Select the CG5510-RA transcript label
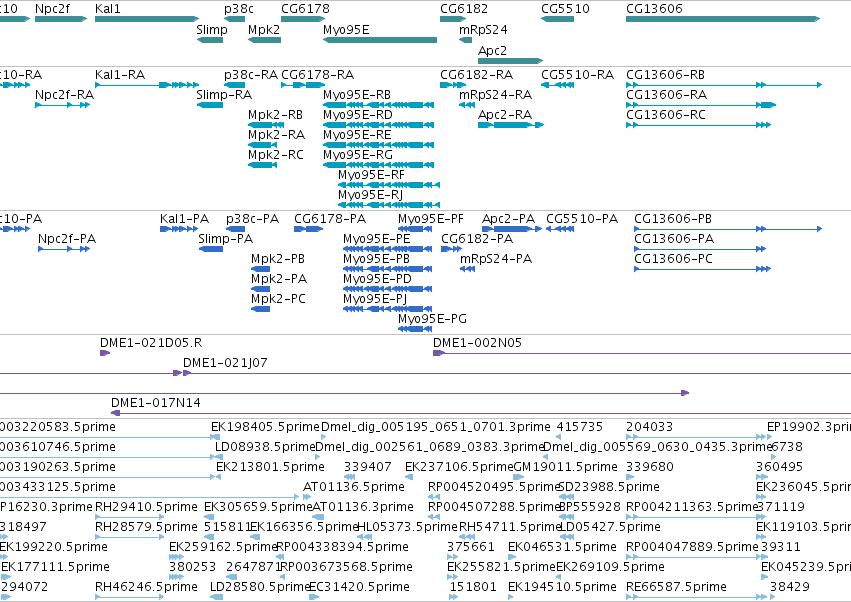Viewport: 851px width, 602px height. [x=577, y=74]
